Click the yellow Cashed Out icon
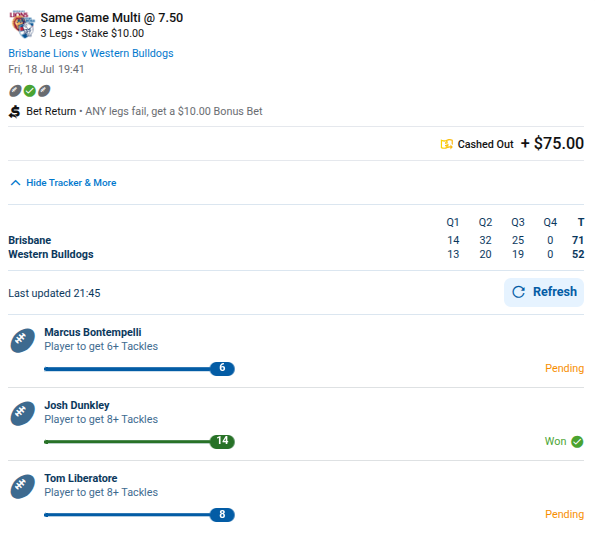 coord(447,144)
